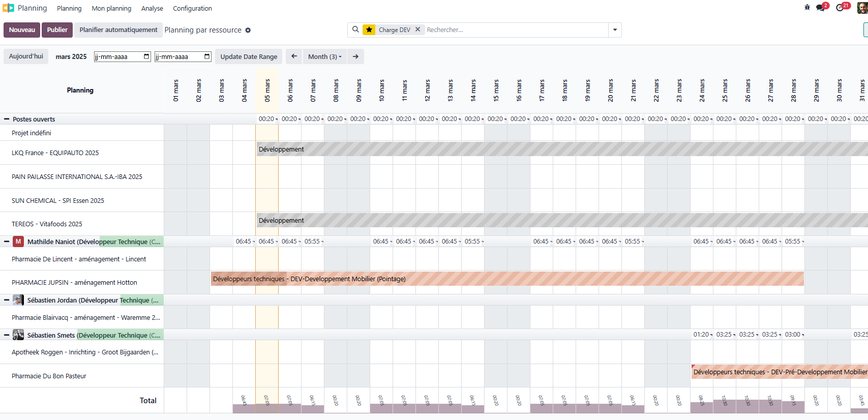Open view settings gear icon
868x420 pixels.
click(x=248, y=30)
